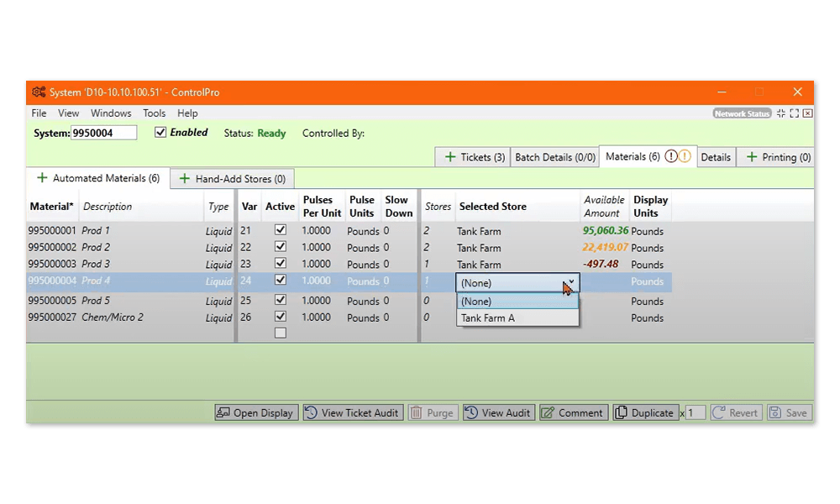Click the System number input field
Screen dimensions: 840x504
(x=103, y=133)
